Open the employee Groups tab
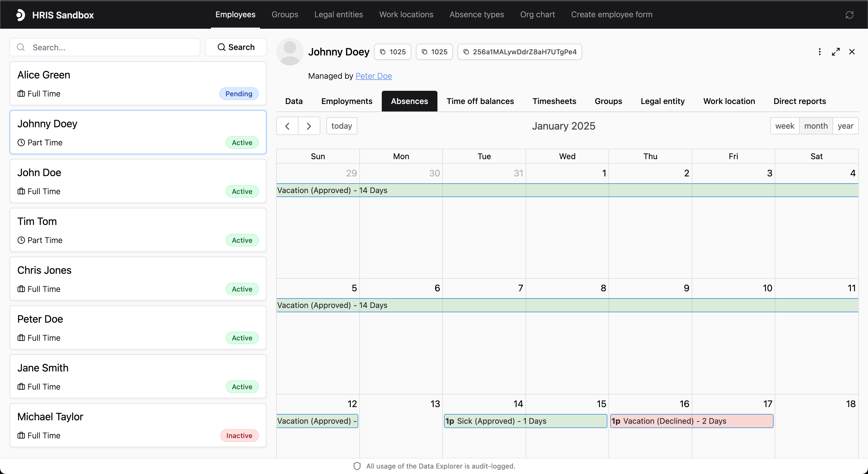This screenshot has height=474, width=868. [608, 101]
